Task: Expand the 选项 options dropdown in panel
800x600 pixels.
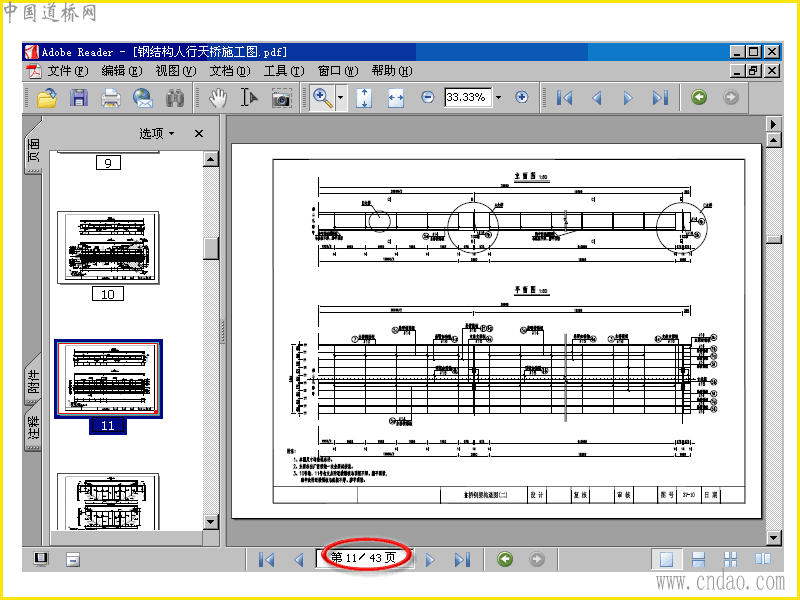Action: (157, 133)
